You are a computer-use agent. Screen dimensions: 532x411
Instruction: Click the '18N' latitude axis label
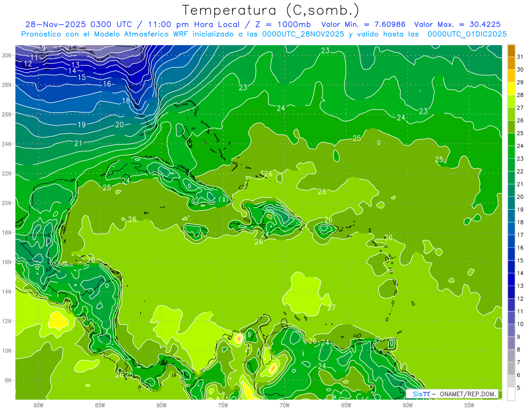tap(7, 232)
